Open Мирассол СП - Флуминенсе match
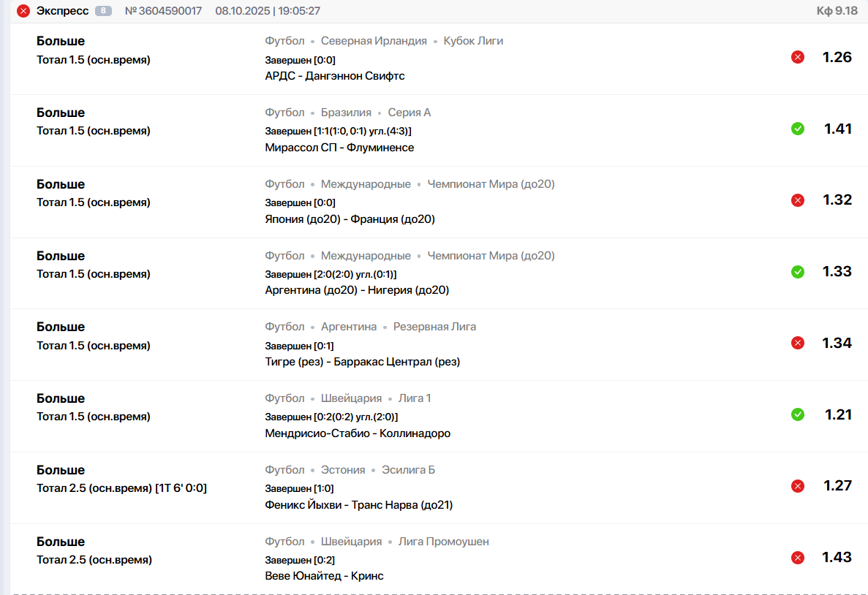The image size is (868, 595). coord(339,148)
